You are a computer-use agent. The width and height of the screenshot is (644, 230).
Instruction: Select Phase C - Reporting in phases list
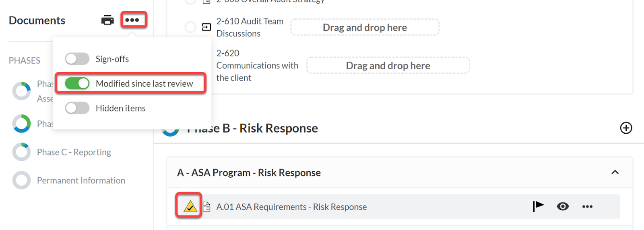point(74,152)
